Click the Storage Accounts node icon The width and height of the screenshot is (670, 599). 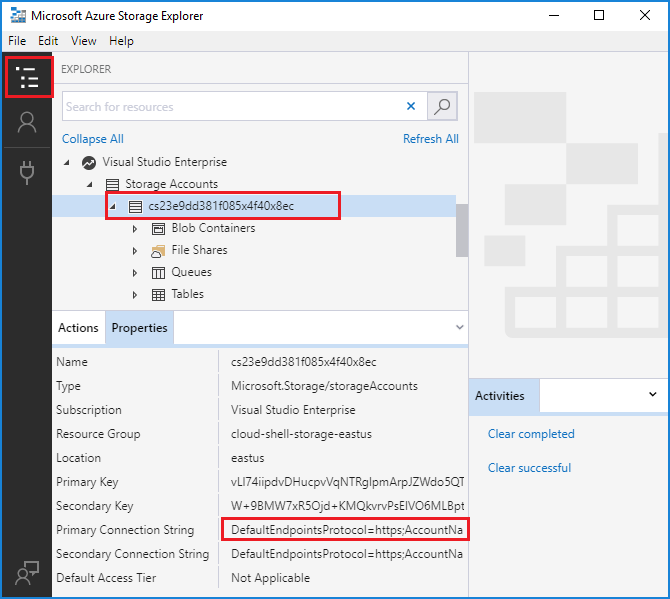(112, 185)
